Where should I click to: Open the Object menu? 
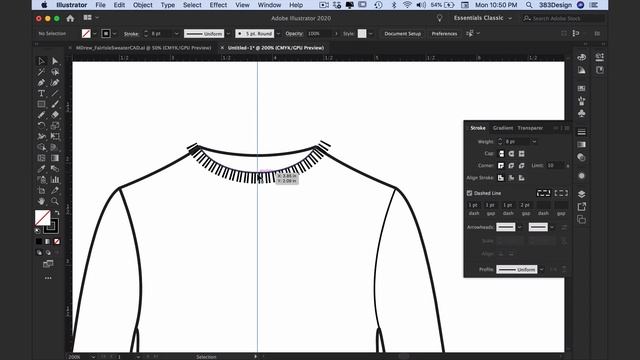tap(143, 5)
